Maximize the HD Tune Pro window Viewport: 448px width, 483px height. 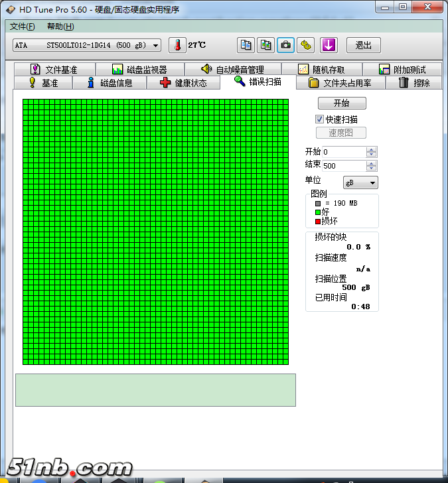pos(403,7)
